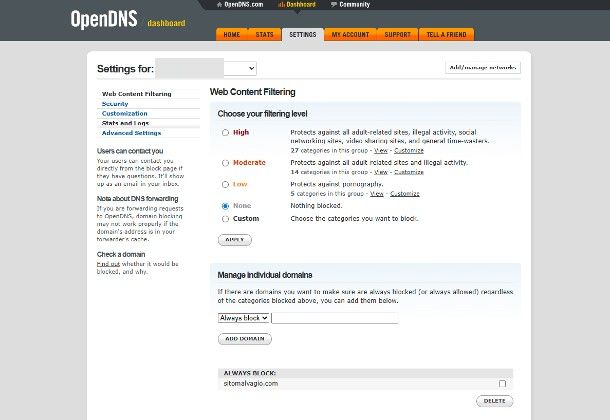Viewport: 610px width, 420px height.
Task: Click the Nothing blocked description text
Action: point(316,206)
